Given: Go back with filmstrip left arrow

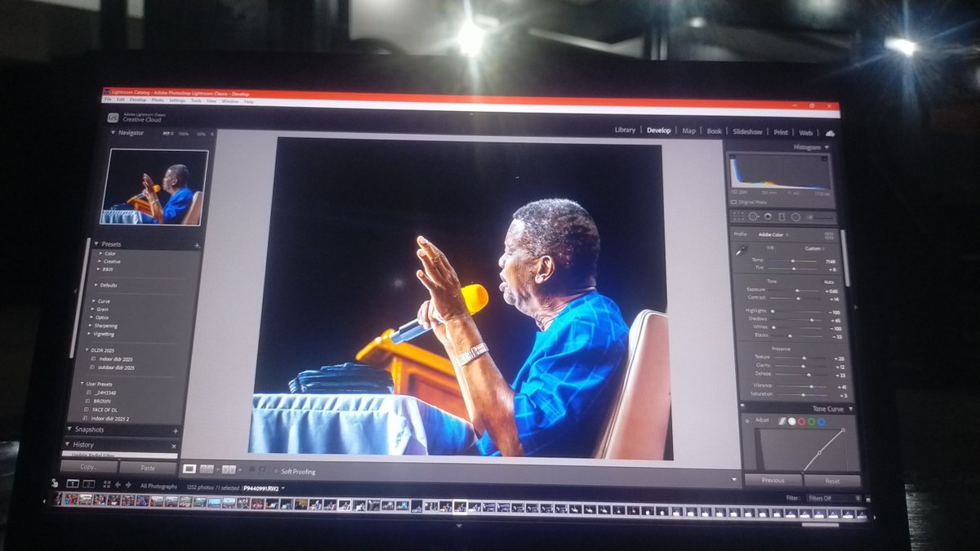Looking at the screenshot, I should point(117,486).
